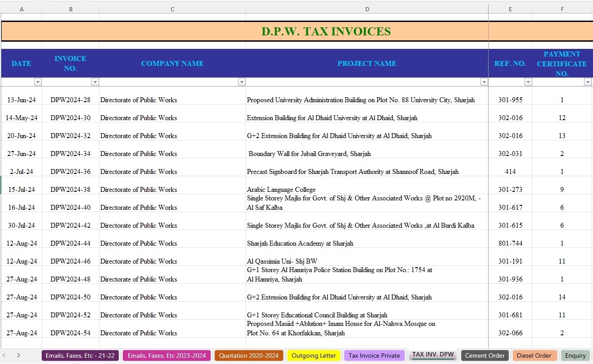Select reference number cell 301-955
Screen dimensions: 593x364
click(510, 96)
